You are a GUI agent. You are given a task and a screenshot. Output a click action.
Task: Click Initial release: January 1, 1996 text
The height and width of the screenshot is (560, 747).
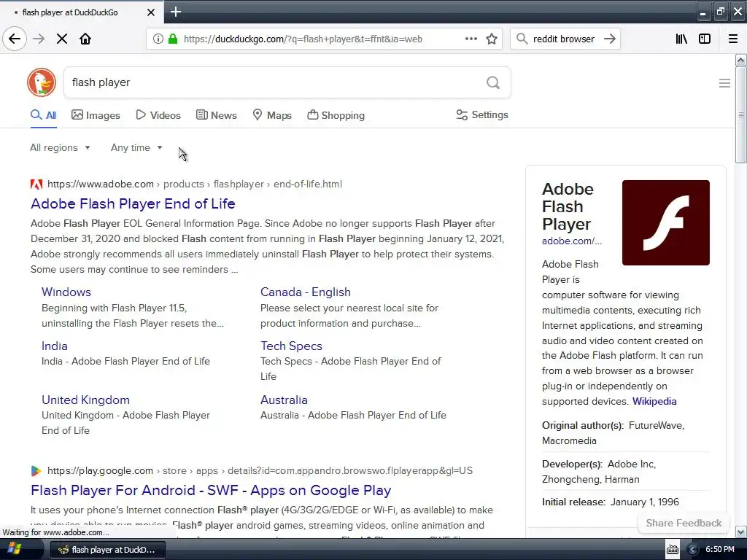[611, 502]
